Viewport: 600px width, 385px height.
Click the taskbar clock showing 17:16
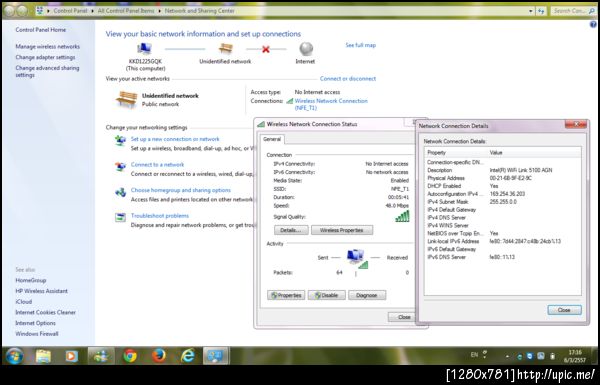pyautogui.click(x=575, y=356)
